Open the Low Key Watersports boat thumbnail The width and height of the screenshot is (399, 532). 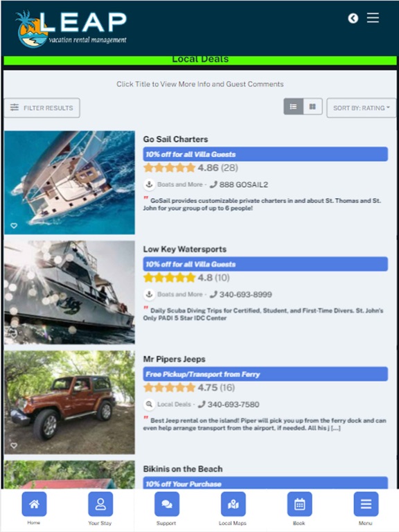tap(69, 292)
